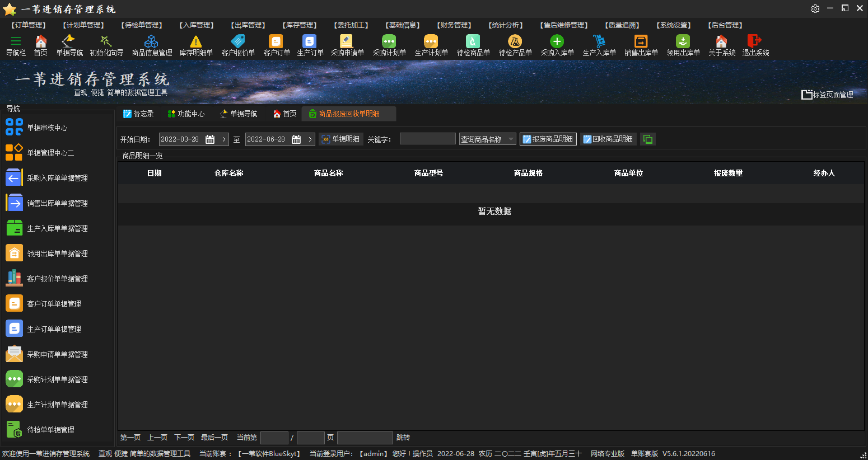Open the end date calendar picker
The height and width of the screenshot is (460, 868).
(296, 139)
